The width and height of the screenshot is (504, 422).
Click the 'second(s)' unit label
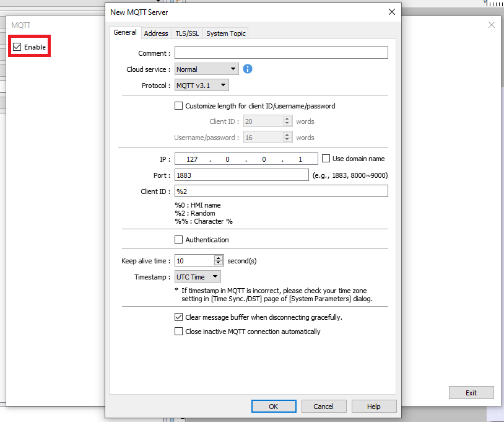pos(242,261)
